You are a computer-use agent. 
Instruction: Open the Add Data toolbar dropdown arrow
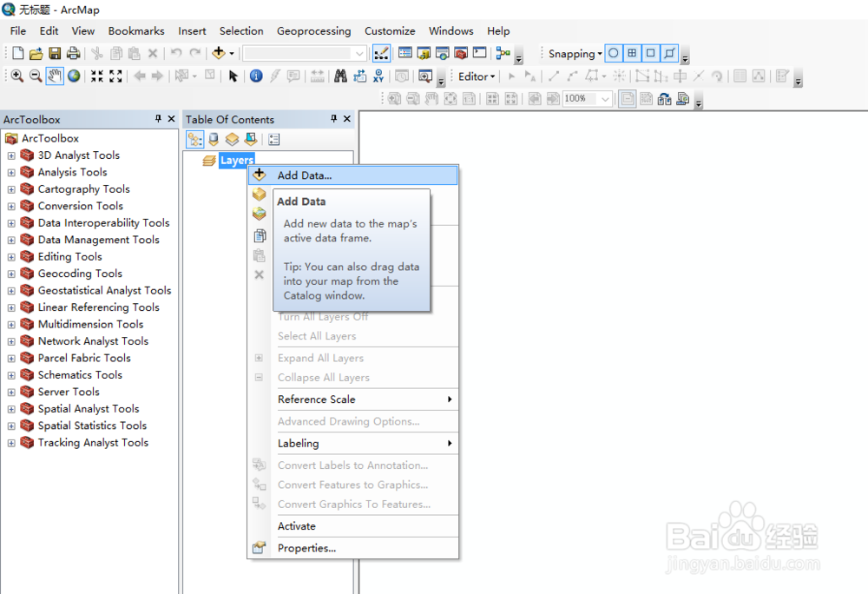coord(232,54)
